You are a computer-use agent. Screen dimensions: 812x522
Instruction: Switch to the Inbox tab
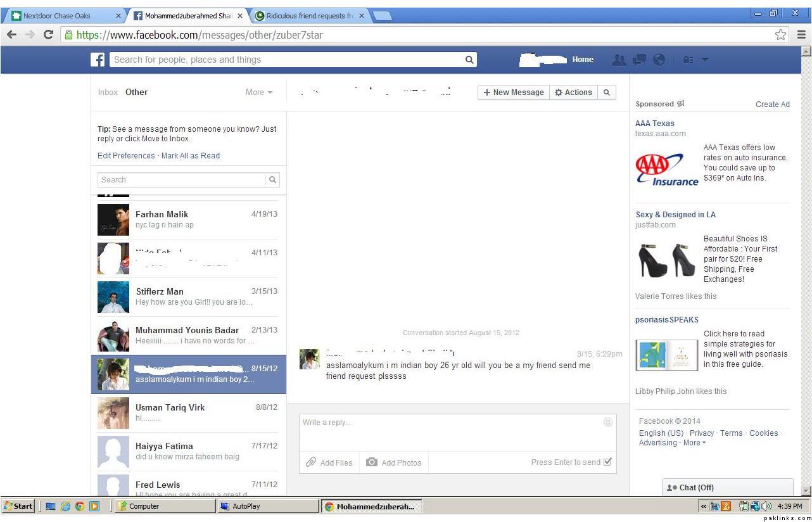[x=108, y=92]
